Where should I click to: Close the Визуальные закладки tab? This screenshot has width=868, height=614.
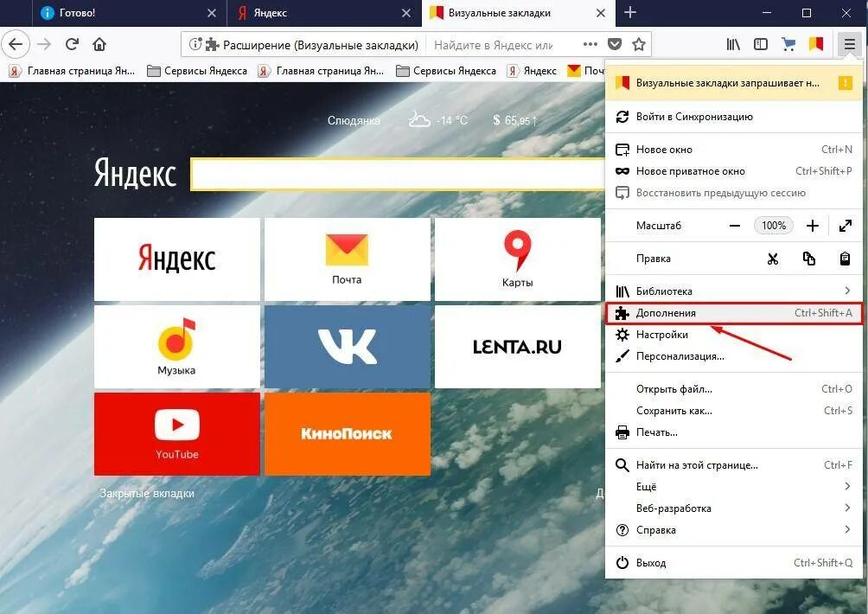pos(601,13)
